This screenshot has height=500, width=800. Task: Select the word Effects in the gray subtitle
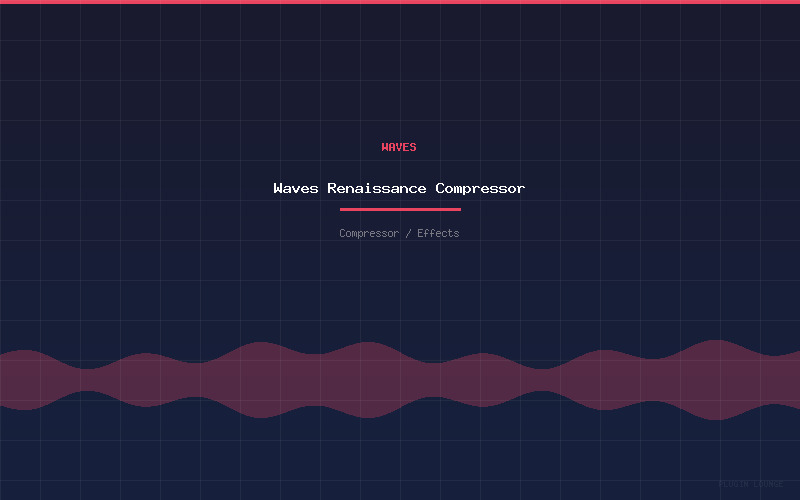pos(438,233)
